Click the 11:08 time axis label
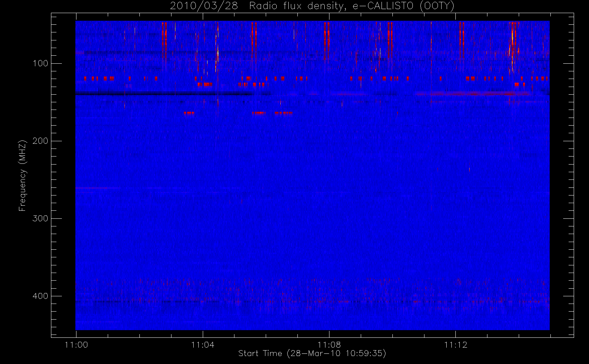The image size is (589, 364). tap(329, 345)
